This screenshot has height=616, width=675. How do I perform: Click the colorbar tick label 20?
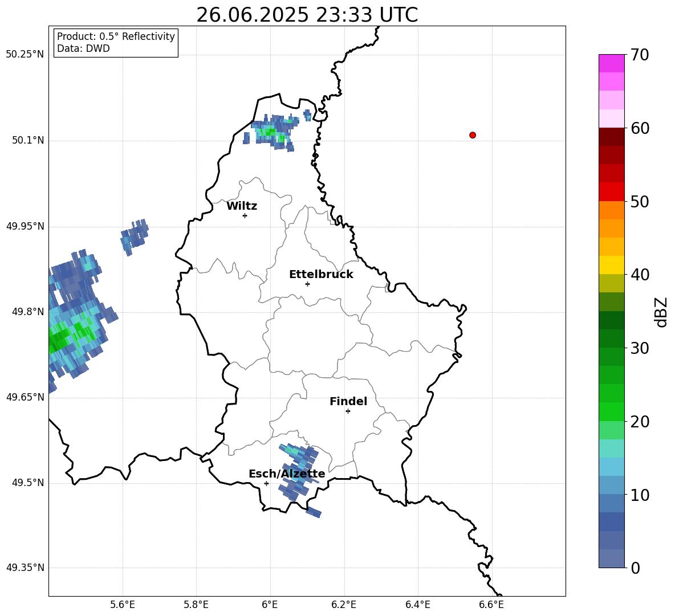[x=640, y=422]
